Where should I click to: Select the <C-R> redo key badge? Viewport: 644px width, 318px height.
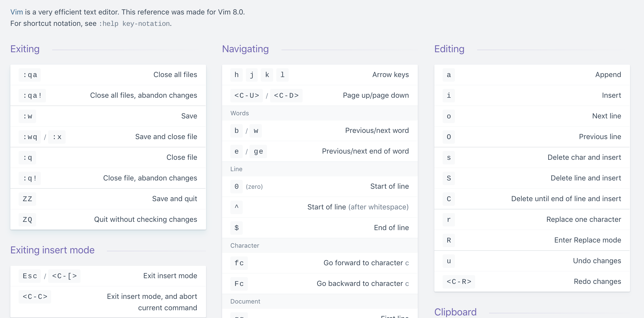click(x=459, y=282)
